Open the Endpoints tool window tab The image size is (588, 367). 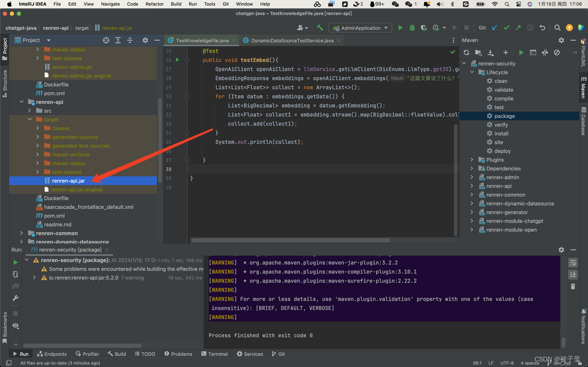[x=52, y=354]
